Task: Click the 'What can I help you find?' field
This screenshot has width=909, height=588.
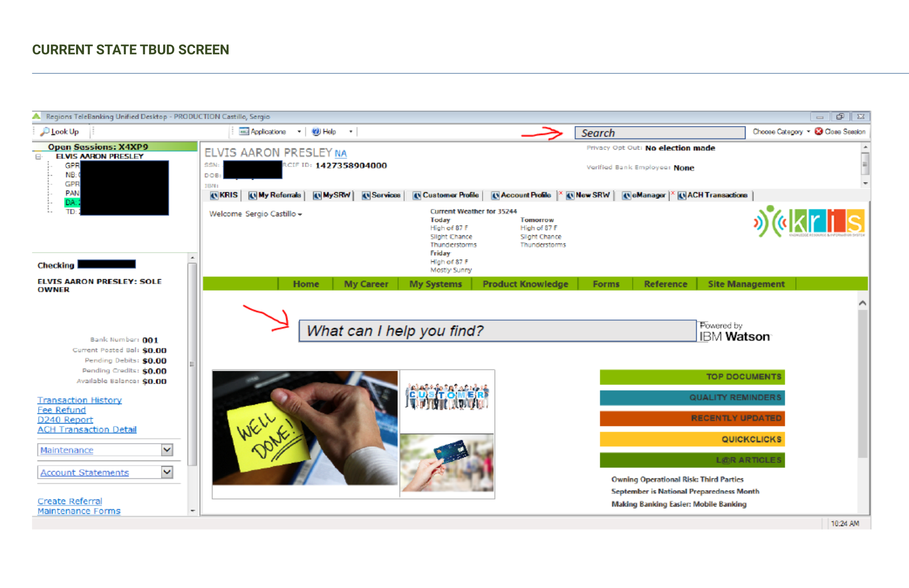Action: (497, 331)
